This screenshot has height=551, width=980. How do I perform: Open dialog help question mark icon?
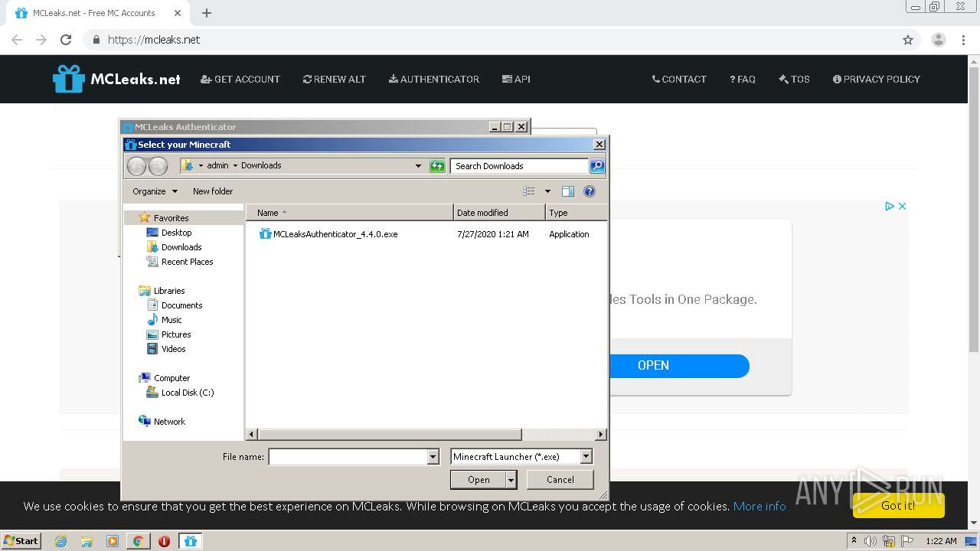point(590,191)
